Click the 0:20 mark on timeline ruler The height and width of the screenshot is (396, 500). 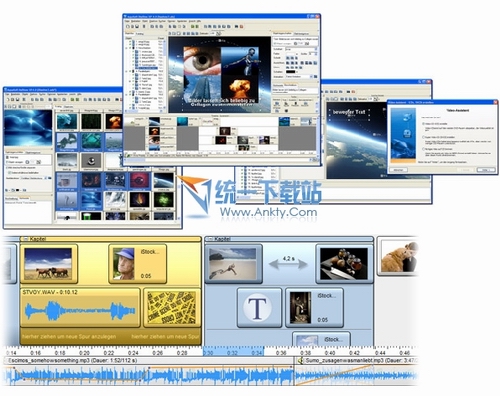pyautogui.click(x=84, y=353)
